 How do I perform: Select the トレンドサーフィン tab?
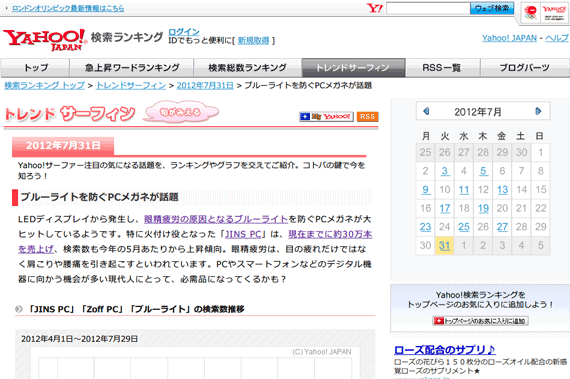[x=353, y=68]
